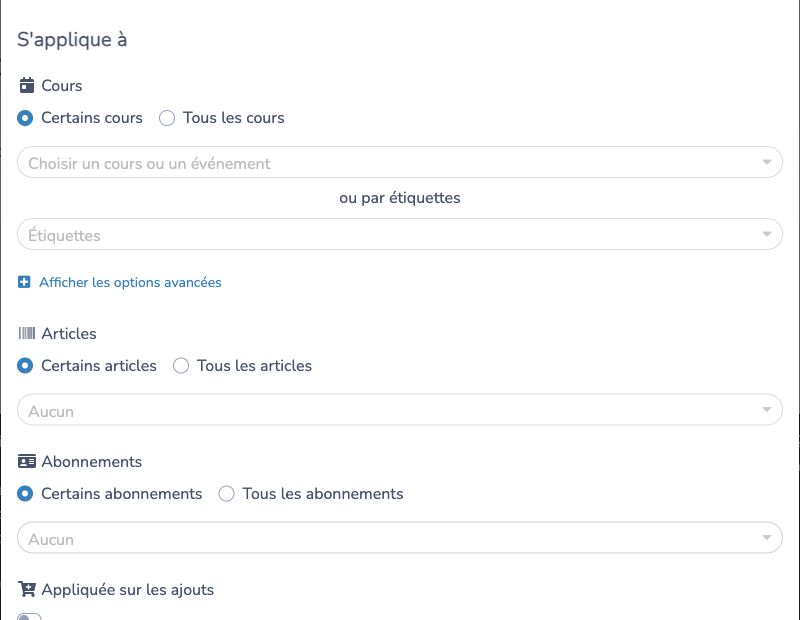Click the barcode icon beside Articles

pyautogui.click(x=27, y=333)
